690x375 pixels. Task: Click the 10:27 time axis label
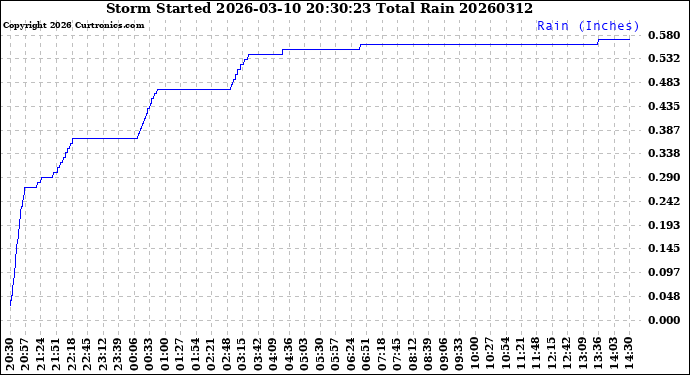click(x=490, y=354)
